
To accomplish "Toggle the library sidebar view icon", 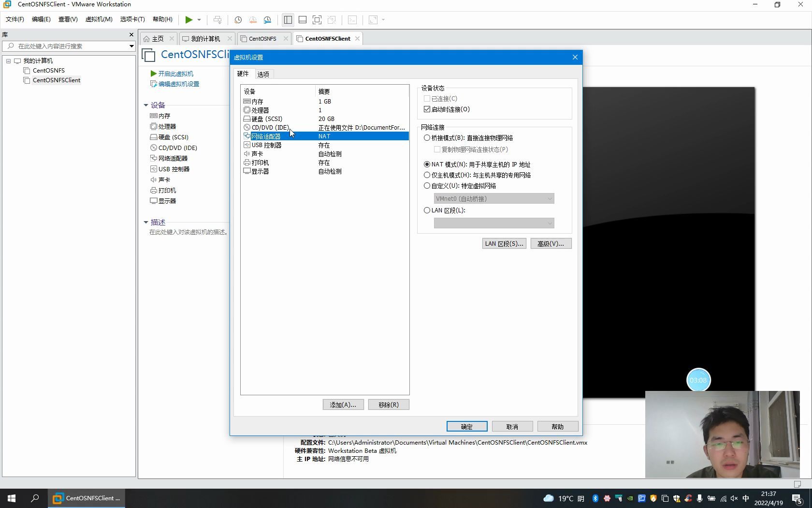I will 288,20.
